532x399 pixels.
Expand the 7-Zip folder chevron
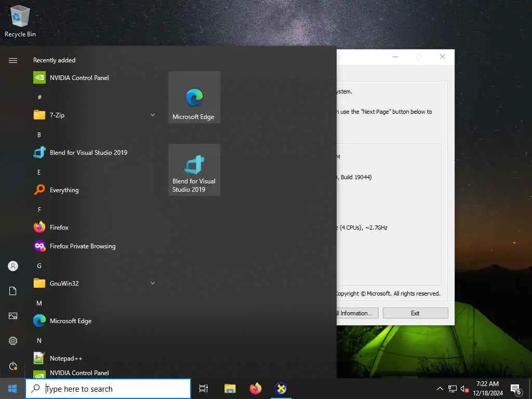pyautogui.click(x=153, y=115)
